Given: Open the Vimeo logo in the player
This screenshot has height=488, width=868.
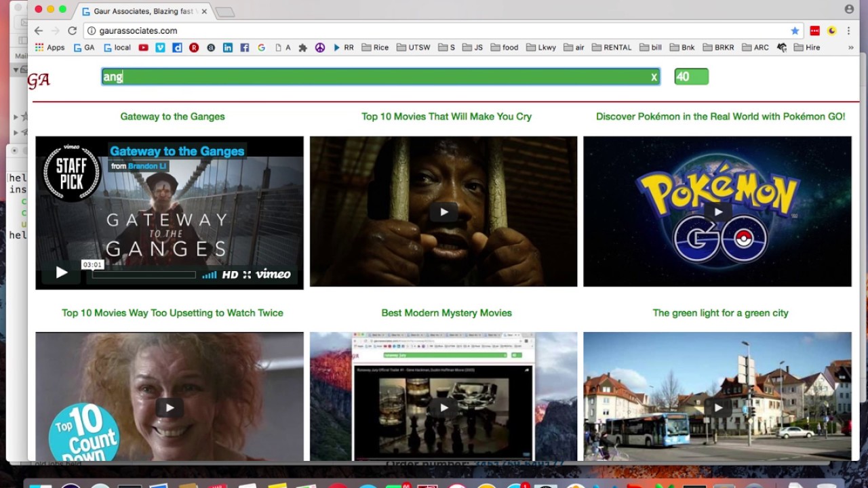Looking at the screenshot, I should [273, 274].
